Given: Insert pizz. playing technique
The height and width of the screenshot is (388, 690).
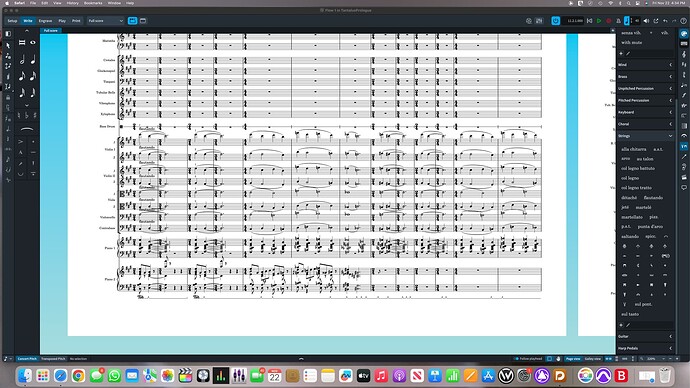Looking at the screenshot, I should point(653,217).
